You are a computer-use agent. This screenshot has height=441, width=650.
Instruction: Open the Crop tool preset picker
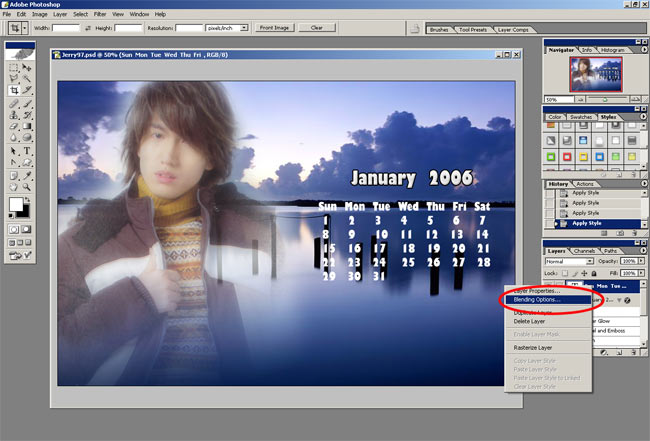(x=24, y=28)
